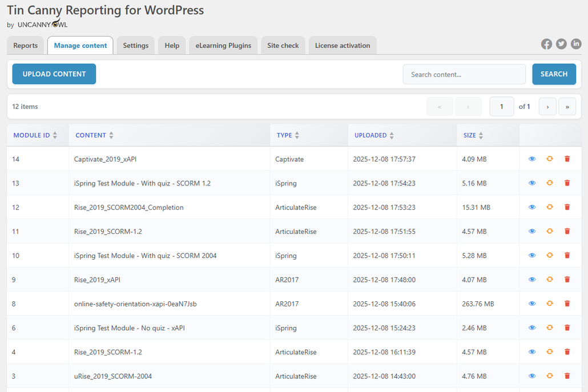Preview online-safety-orientation-xapi module
Image resolution: width=588 pixels, height=392 pixels.
(532, 304)
